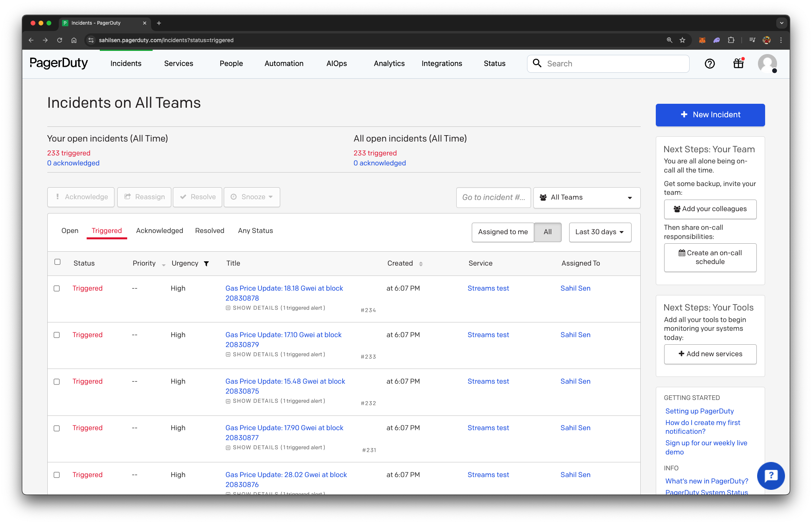Click the Go to incident # field
The image size is (812, 524).
(x=493, y=198)
